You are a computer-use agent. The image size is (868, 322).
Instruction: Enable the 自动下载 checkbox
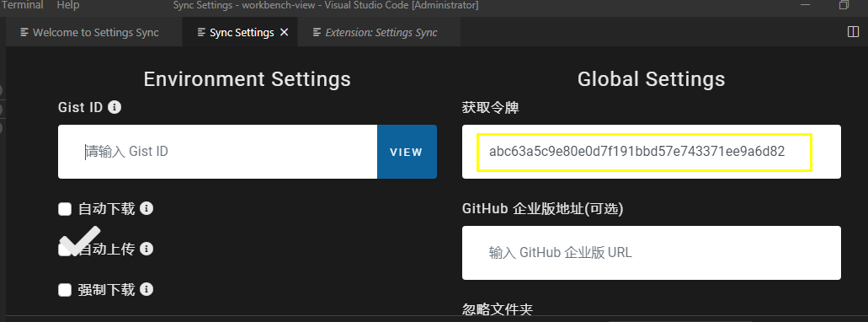point(66,209)
